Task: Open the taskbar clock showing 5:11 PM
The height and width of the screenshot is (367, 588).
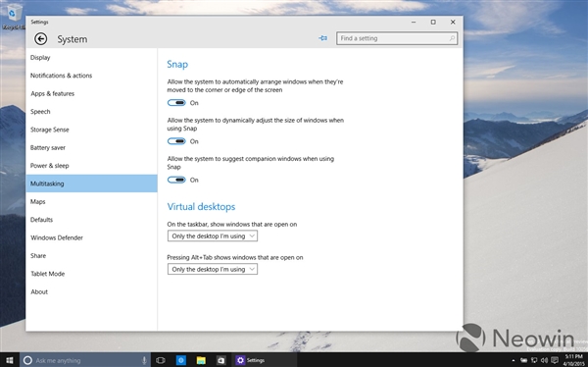Action: pyautogui.click(x=573, y=360)
